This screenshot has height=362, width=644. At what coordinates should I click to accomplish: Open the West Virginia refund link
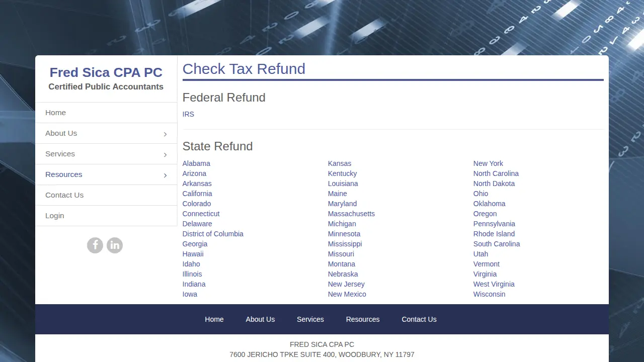pos(494,284)
